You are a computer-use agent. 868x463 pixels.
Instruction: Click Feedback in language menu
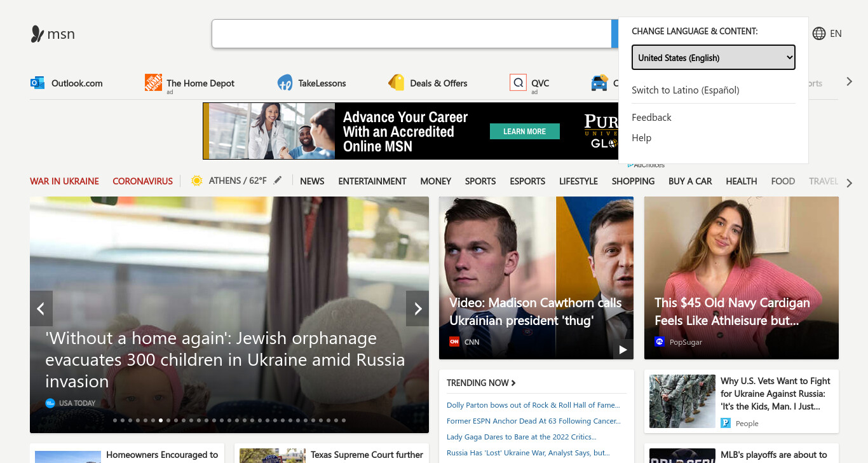click(651, 118)
